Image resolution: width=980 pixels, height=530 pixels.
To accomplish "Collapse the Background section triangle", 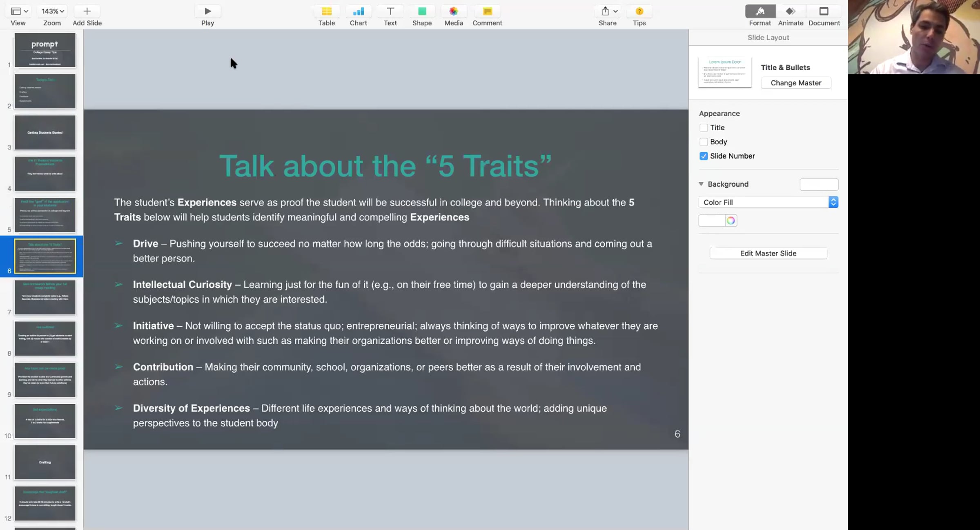I will tap(701, 184).
